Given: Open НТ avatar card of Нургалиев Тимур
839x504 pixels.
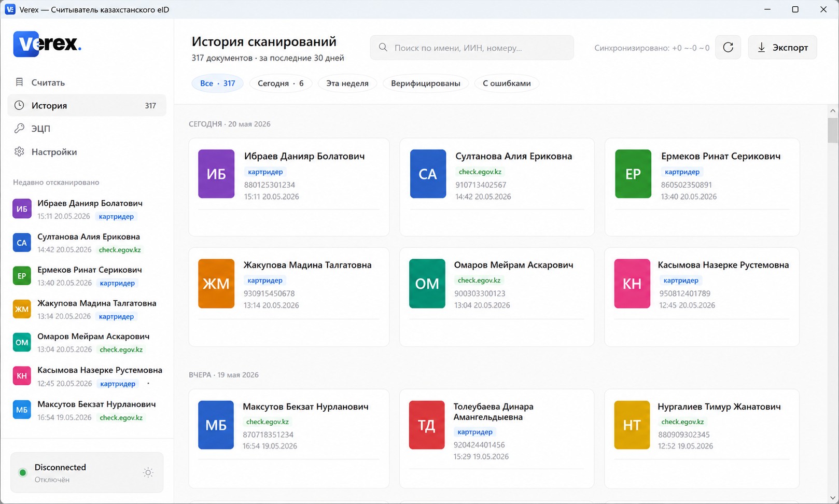Looking at the screenshot, I should click(632, 425).
